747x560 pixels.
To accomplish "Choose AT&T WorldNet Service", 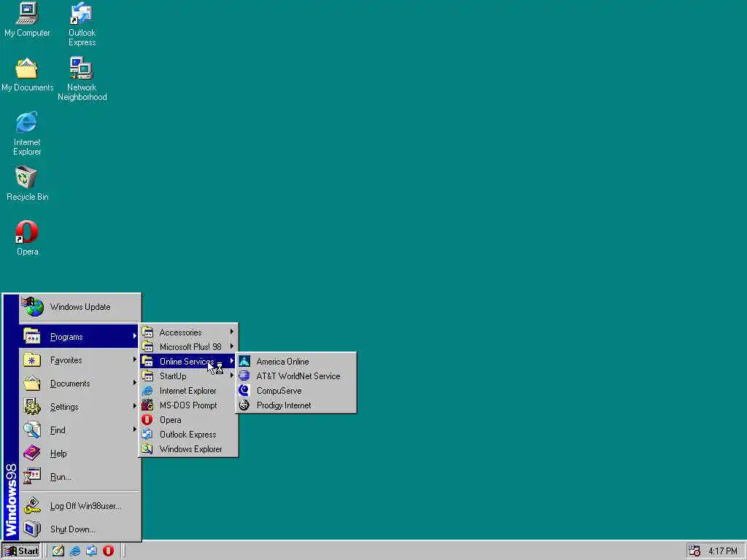I will 296,376.
